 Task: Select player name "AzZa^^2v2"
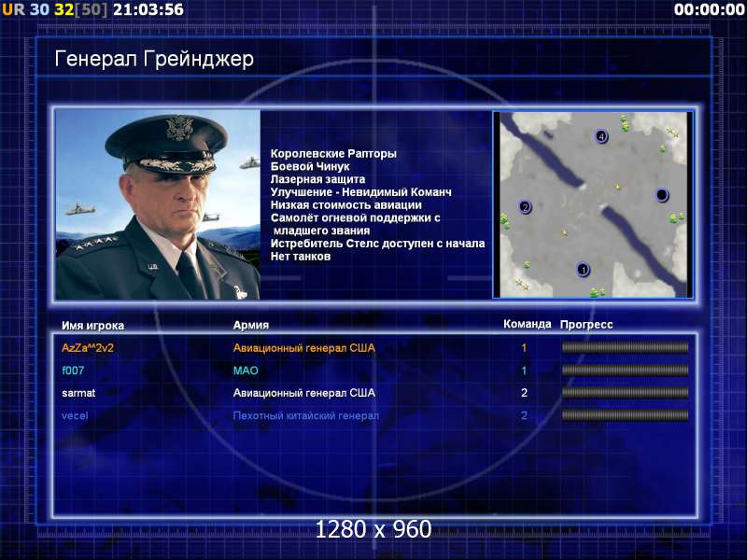88,347
